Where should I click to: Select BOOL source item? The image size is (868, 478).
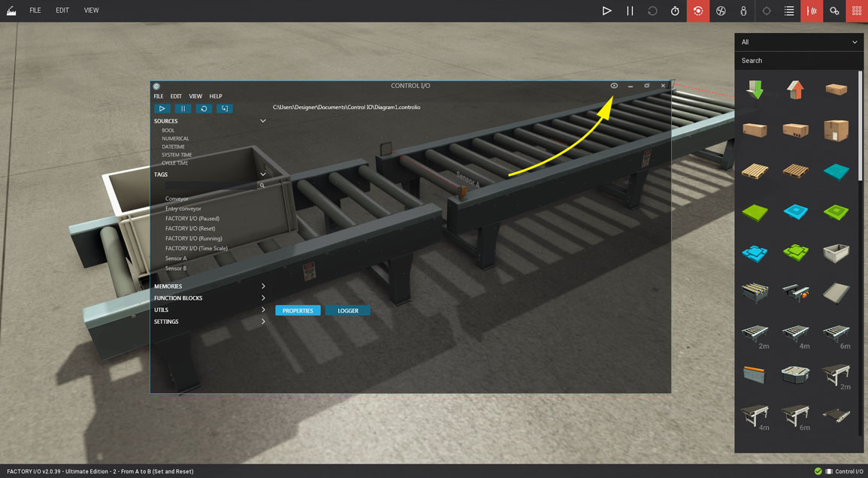pyautogui.click(x=168, y=131)
